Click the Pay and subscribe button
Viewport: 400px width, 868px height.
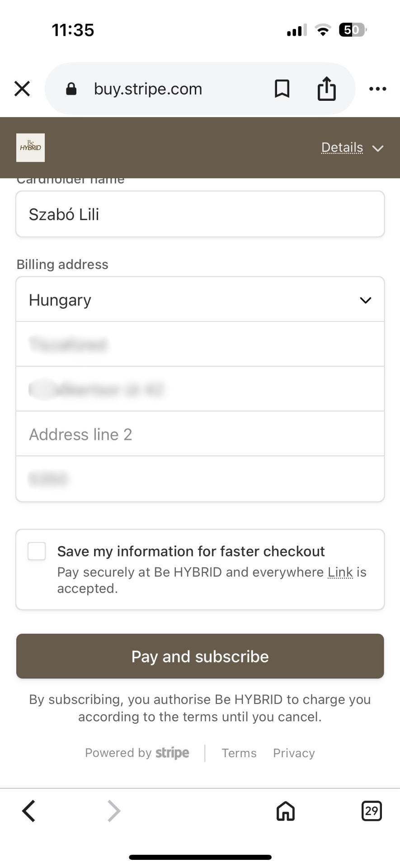click(200, 656)
